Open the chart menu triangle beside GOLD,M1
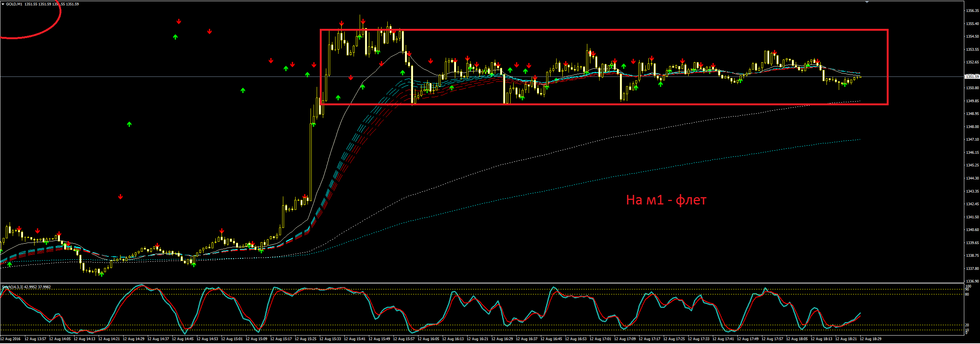 tap(3, 4)
